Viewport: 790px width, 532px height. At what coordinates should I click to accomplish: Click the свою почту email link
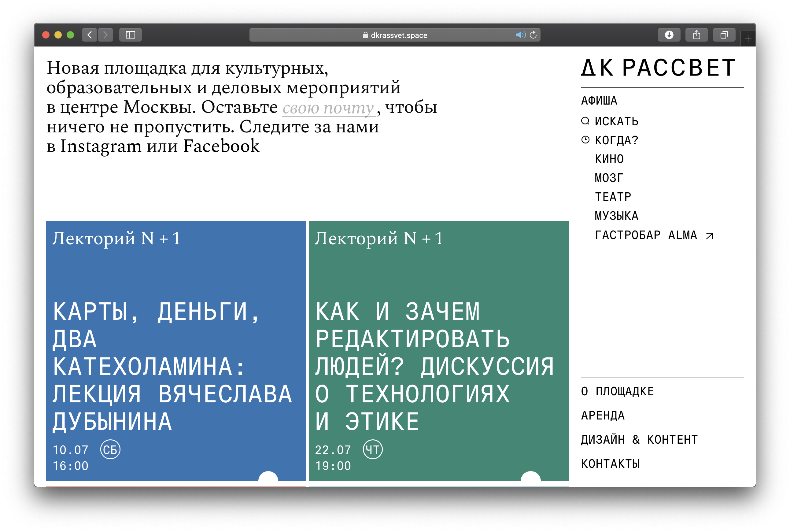click(x=328, y=108)
